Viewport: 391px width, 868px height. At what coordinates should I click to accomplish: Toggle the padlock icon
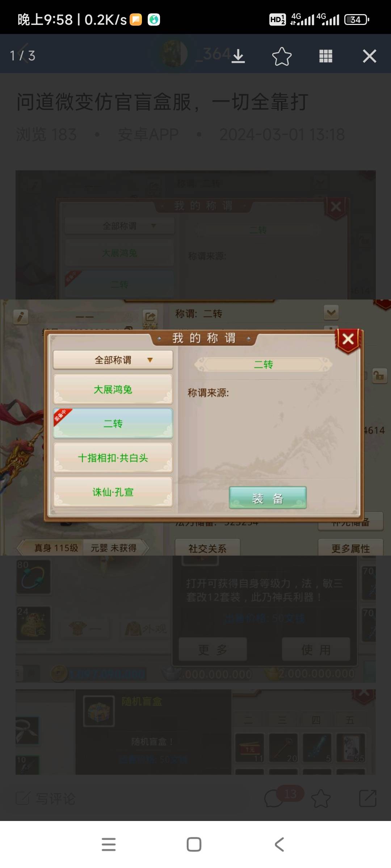(x=379, y=376)
